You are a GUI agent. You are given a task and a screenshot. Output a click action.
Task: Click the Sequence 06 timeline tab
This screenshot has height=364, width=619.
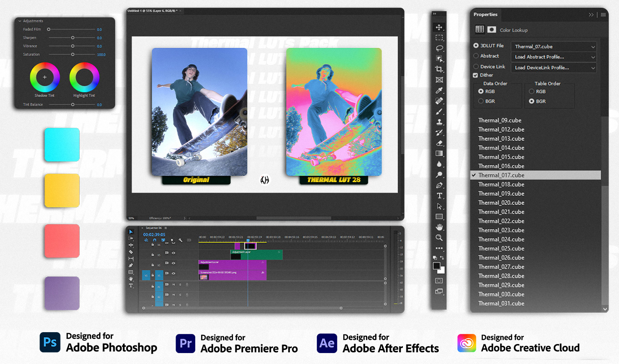(x=153, y=228)
